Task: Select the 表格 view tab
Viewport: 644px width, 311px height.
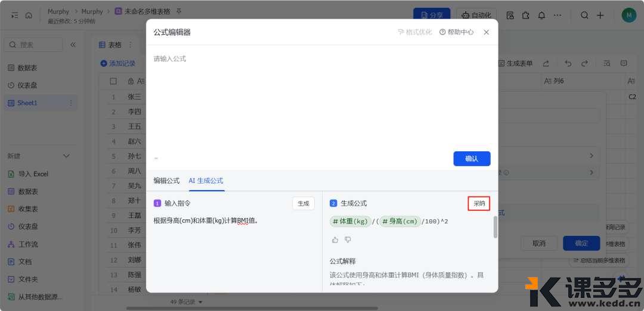Action: [x=110, y=45]
